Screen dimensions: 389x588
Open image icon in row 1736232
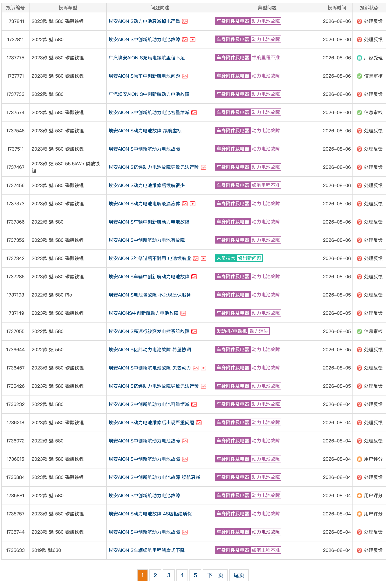click(x=194, y=404)
